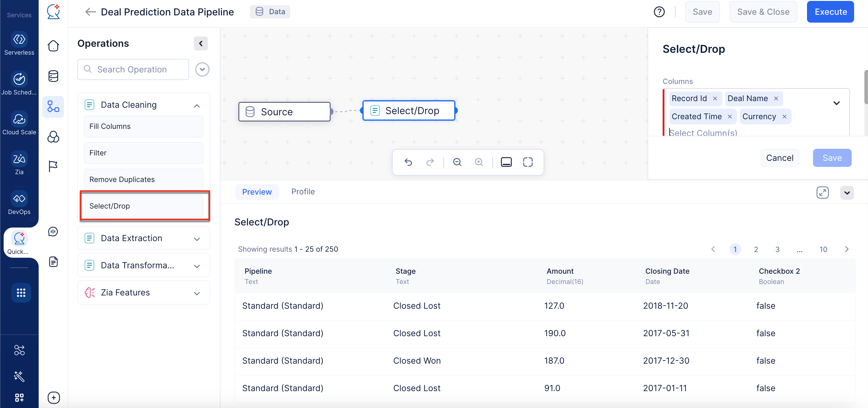Select the Filter operation
The width and height of the screenshot is (868, 408).
143,153
